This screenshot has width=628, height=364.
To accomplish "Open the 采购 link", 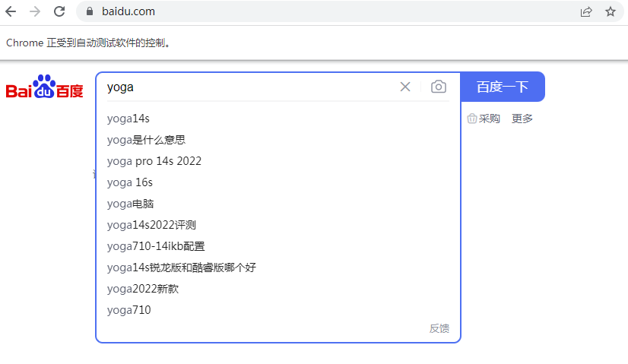I will pyautogui.click(x=484, y=119).
